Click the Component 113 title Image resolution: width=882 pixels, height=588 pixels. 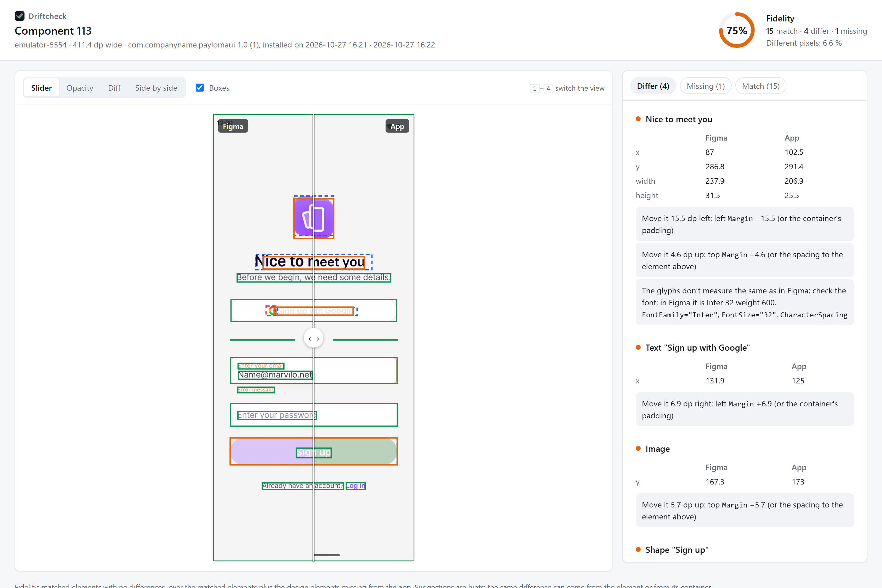[53, 31]
